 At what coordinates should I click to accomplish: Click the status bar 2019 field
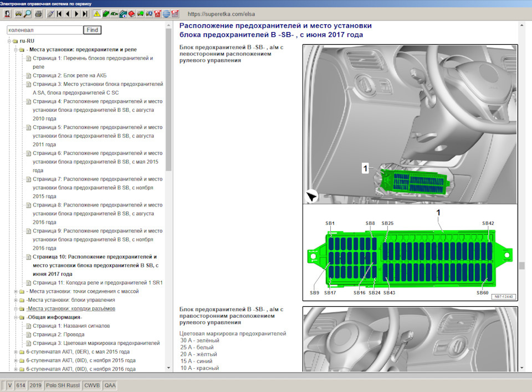35,385
